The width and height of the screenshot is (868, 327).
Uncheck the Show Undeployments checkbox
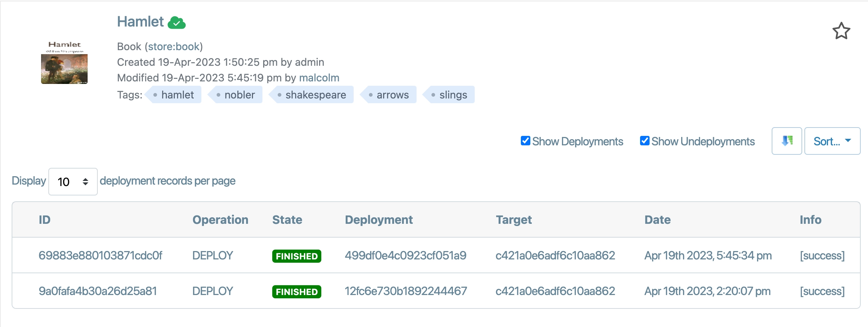click(x=644, y=141)
